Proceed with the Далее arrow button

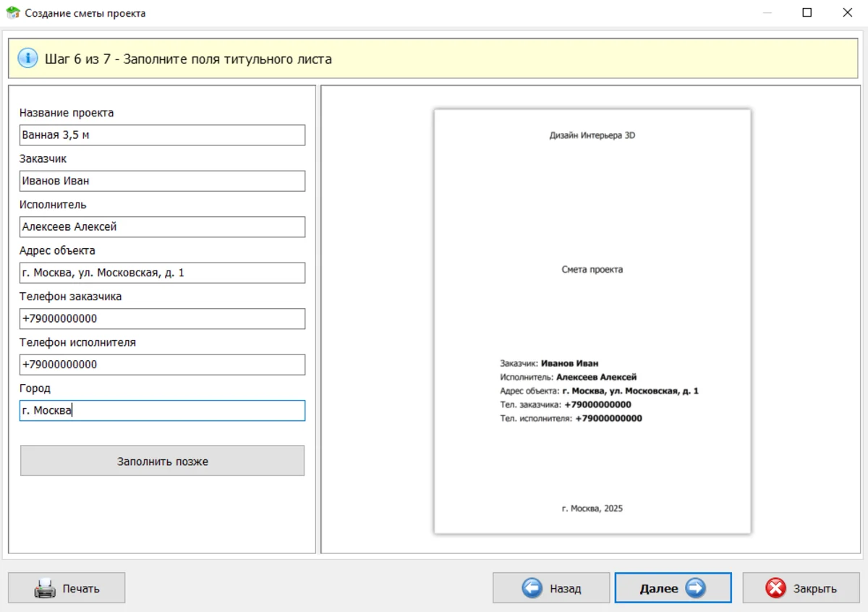point(695,588)
